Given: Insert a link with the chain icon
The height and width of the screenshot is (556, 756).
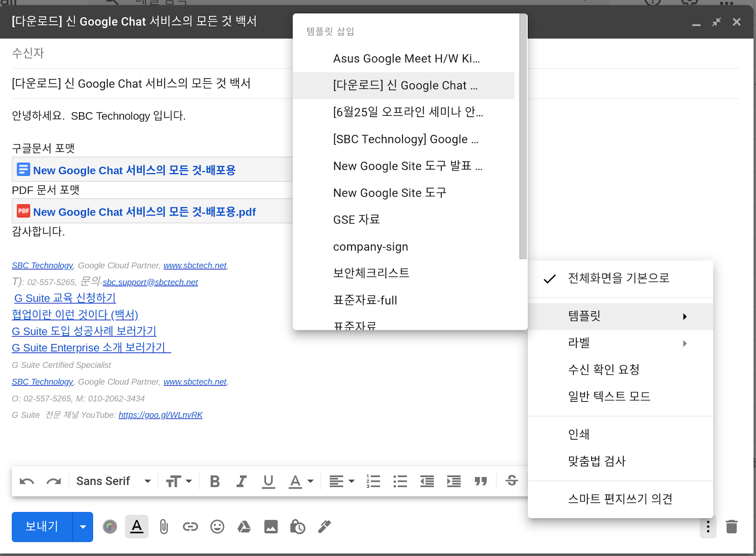Looking at the screenshot, I should coord(190,526).
